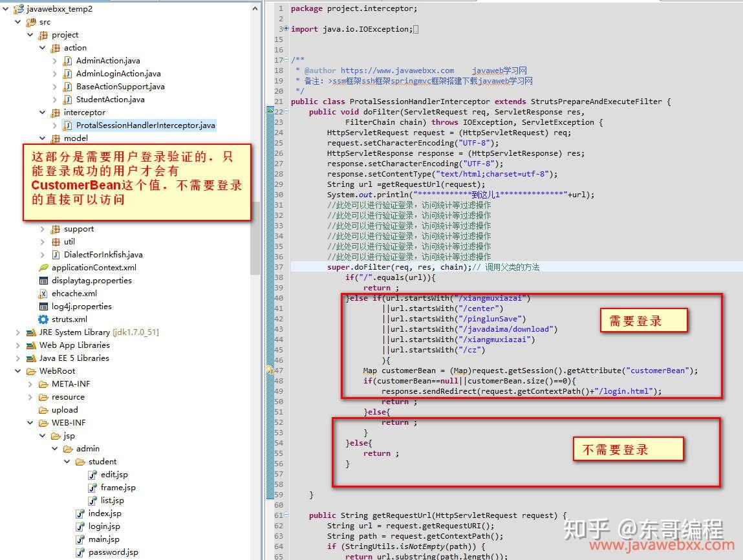Collapse the src folder chevron

18,22
